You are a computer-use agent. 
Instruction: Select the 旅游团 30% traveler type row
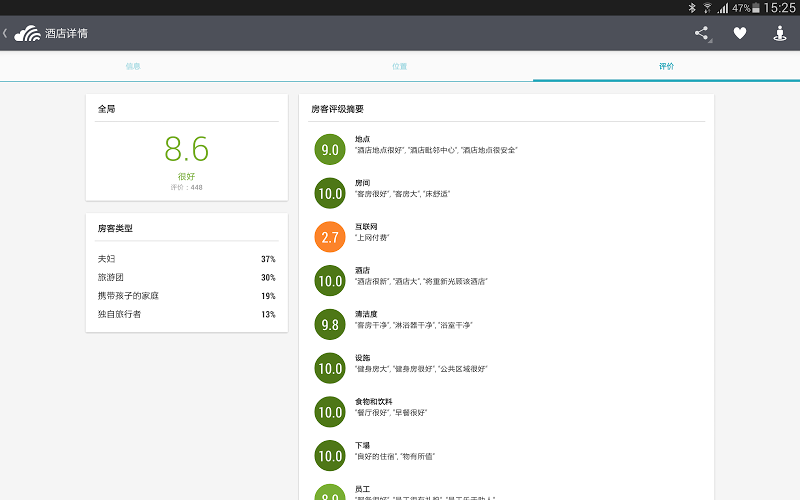[186, 277]
